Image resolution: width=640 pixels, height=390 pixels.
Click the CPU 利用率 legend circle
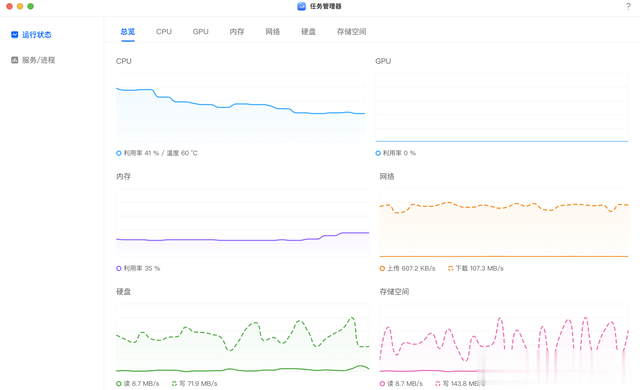(119, 153)
